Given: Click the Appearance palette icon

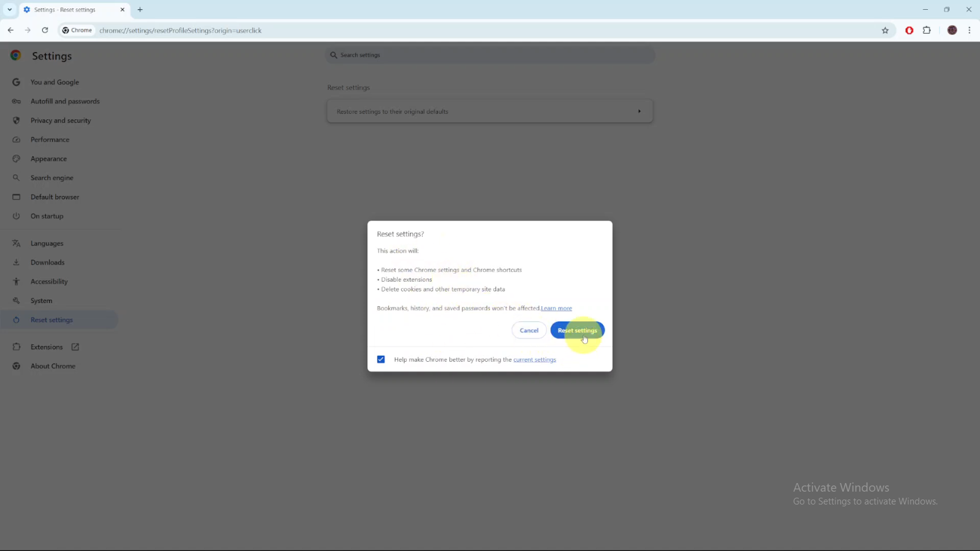Looking at the screenshot, I should [x=17, y=159].
